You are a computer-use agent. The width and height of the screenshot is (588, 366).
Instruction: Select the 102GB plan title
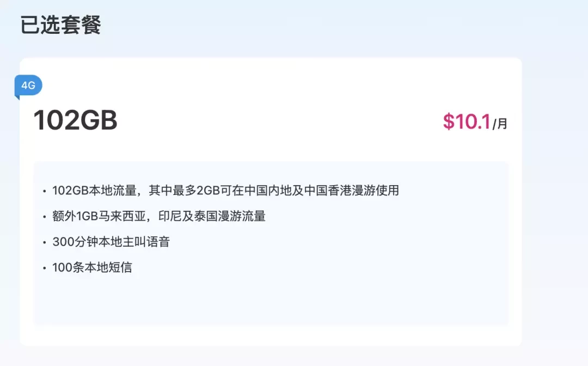(75, 120)
